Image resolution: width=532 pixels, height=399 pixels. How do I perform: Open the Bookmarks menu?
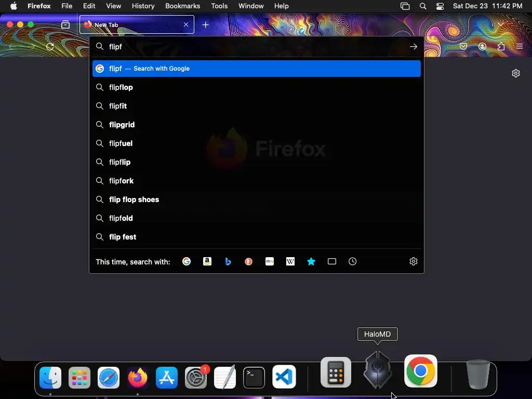(x=182, y=6)
